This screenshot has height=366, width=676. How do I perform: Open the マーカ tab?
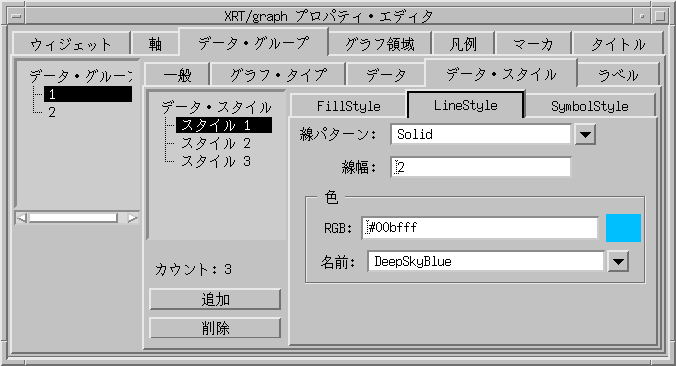533,44
